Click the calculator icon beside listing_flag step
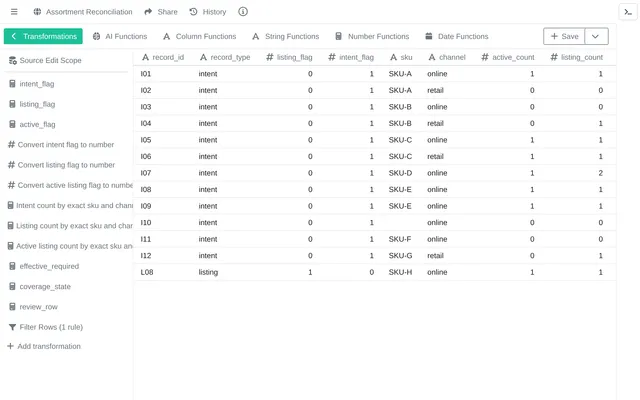Image resolution: width=640 pixels, height=400 pixels. [12, 104]
